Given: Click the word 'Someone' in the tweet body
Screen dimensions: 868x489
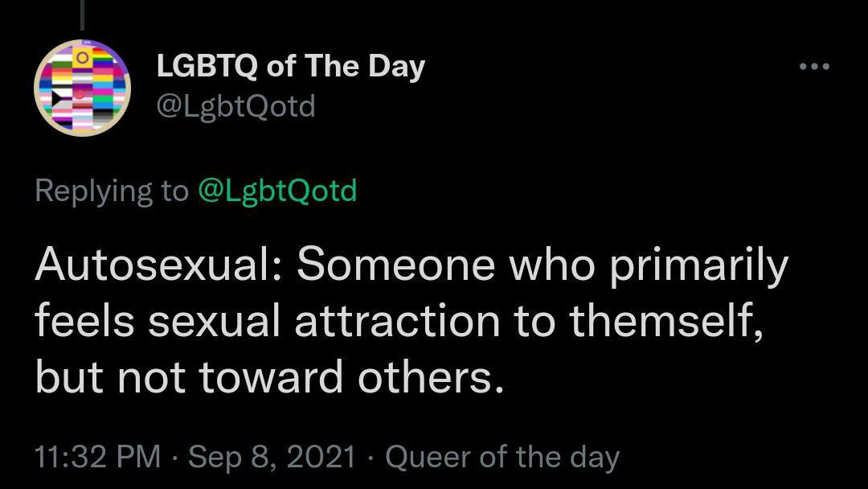Looking at the screenshot, I should (395, 264).
